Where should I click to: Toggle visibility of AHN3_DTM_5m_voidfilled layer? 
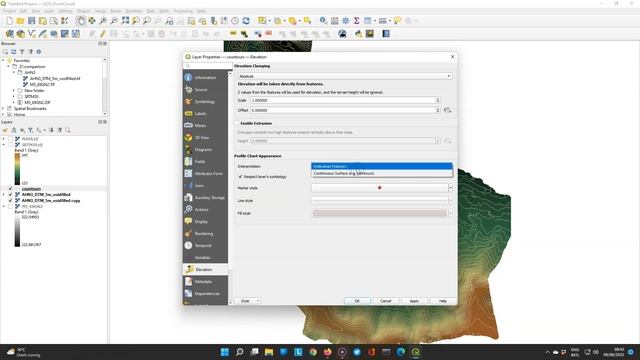click(x=11, y=195)
